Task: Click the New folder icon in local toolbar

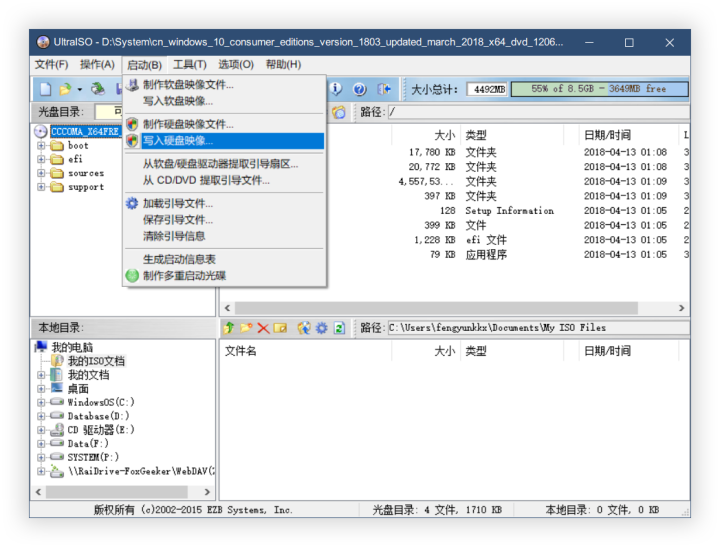Action: coord(246,328)
